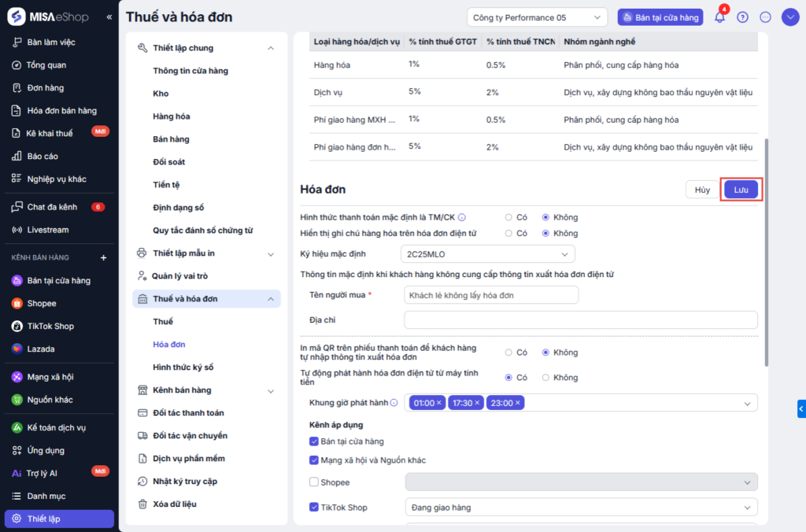806x532 pixels.
Task: Open Chat đa kênh messaging
Action: pos(52,207)
